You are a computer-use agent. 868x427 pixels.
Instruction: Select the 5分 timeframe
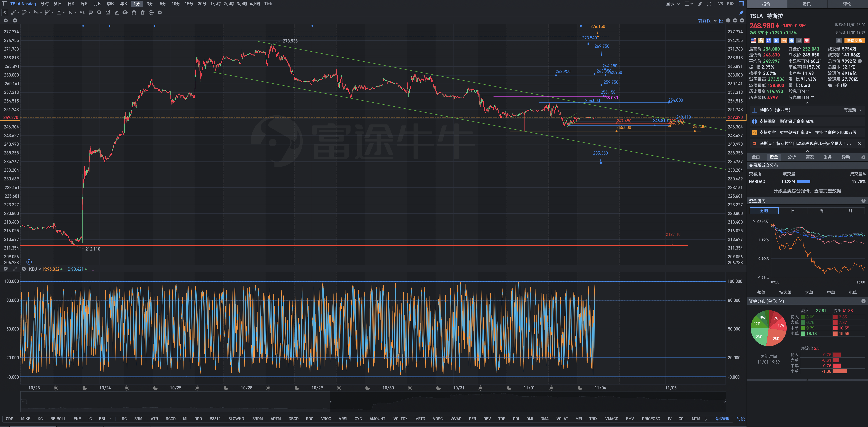[163, 4]
